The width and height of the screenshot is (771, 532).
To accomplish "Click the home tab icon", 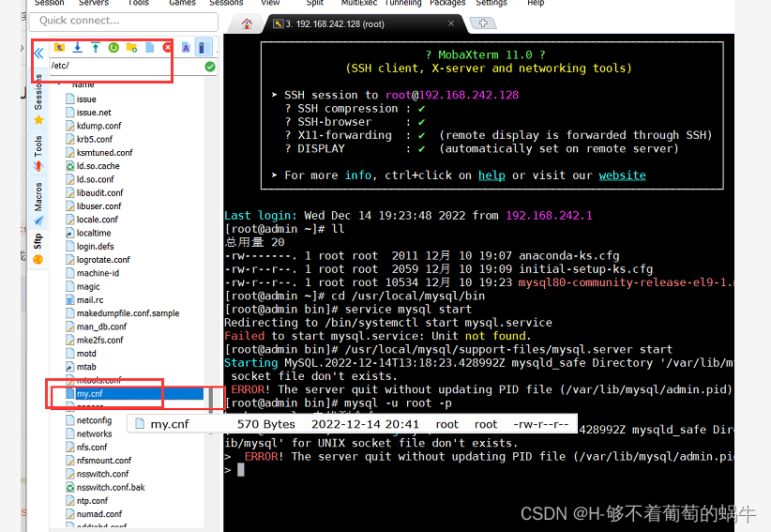I will (x=247, y=23).
